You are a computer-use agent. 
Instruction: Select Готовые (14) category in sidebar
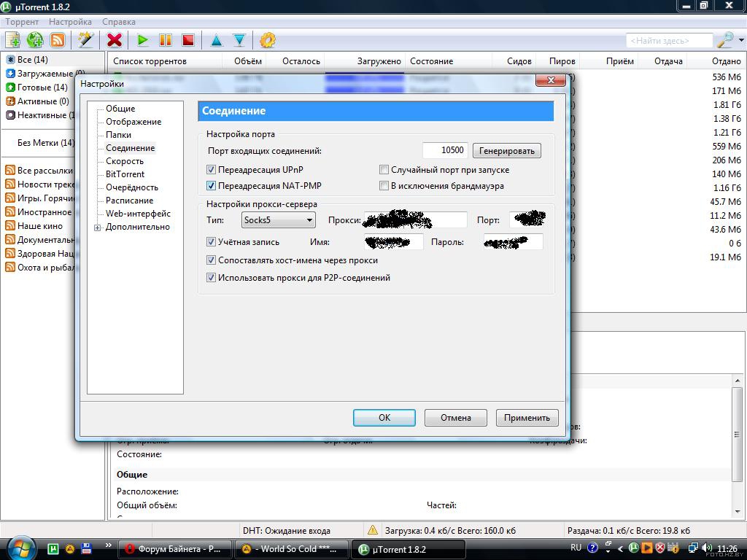[x=36, y=87]
